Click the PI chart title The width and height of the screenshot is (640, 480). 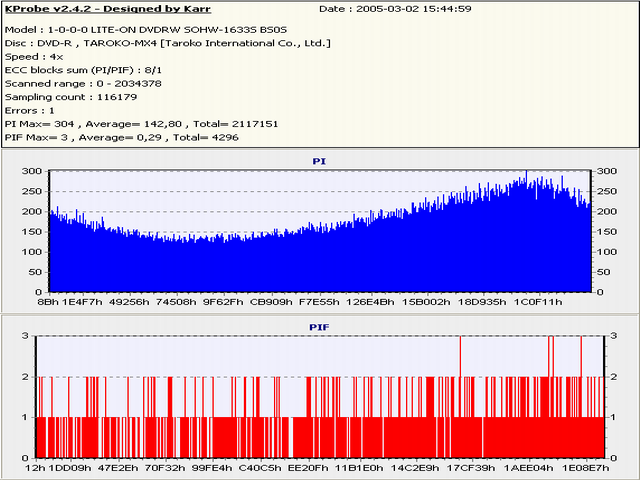tap(319, 161)
